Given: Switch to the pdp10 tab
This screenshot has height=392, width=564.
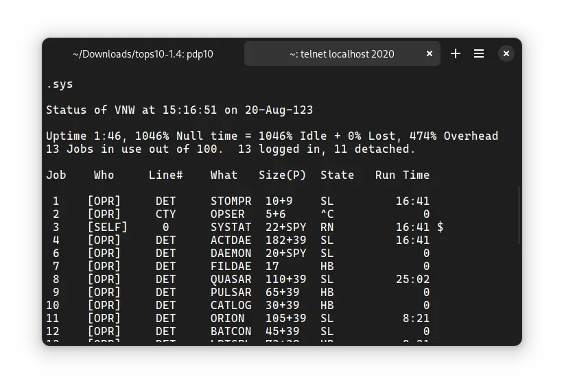Looking at the screenshot, I should [143, 53].
